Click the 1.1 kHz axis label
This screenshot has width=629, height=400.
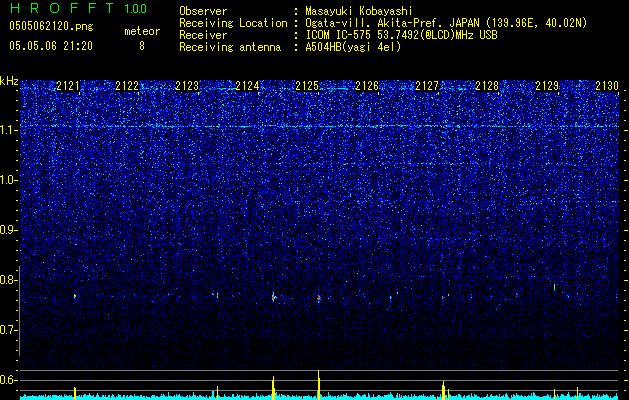pos(9,130)
